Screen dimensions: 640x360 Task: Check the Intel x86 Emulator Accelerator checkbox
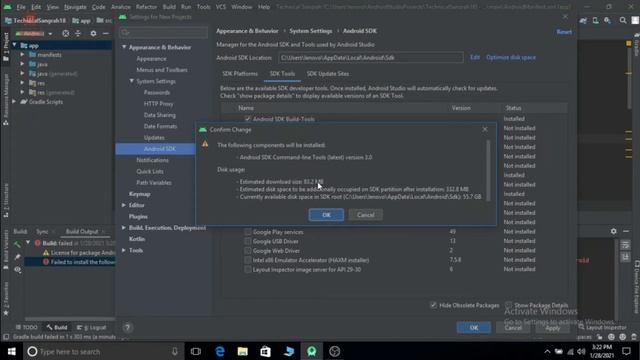(x=248, y=260)
